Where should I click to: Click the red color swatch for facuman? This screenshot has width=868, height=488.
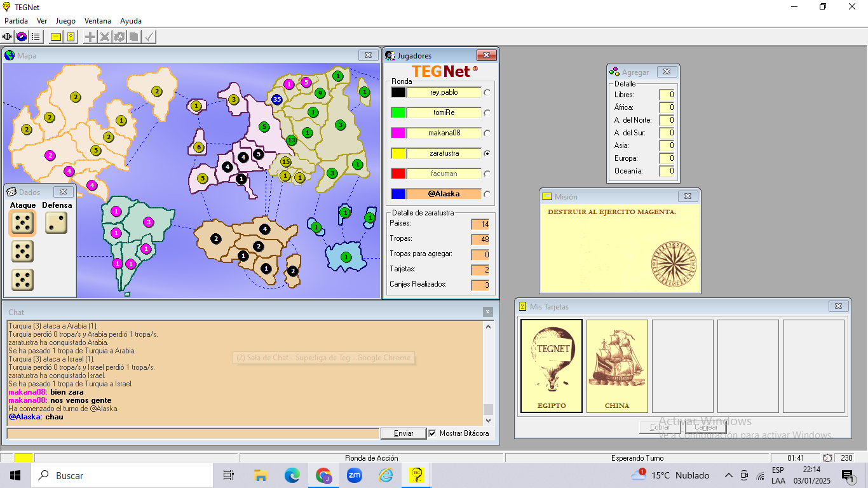coord(398,173)
